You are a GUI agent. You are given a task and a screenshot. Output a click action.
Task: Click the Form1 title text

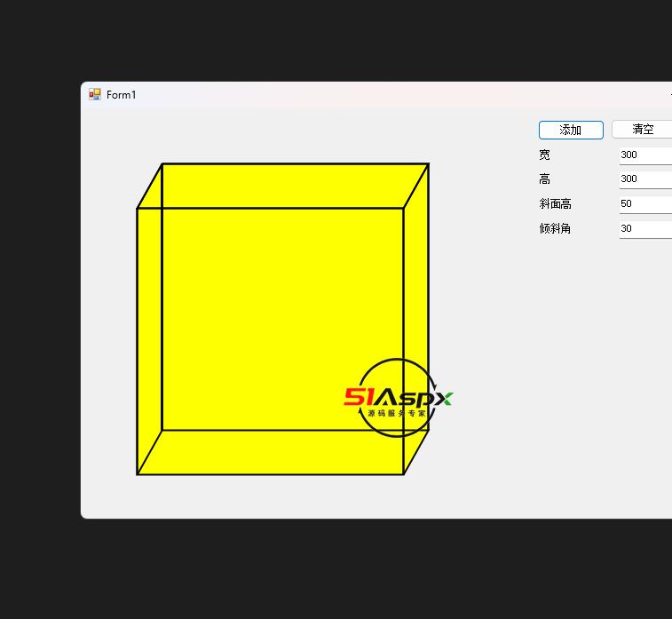122,95
